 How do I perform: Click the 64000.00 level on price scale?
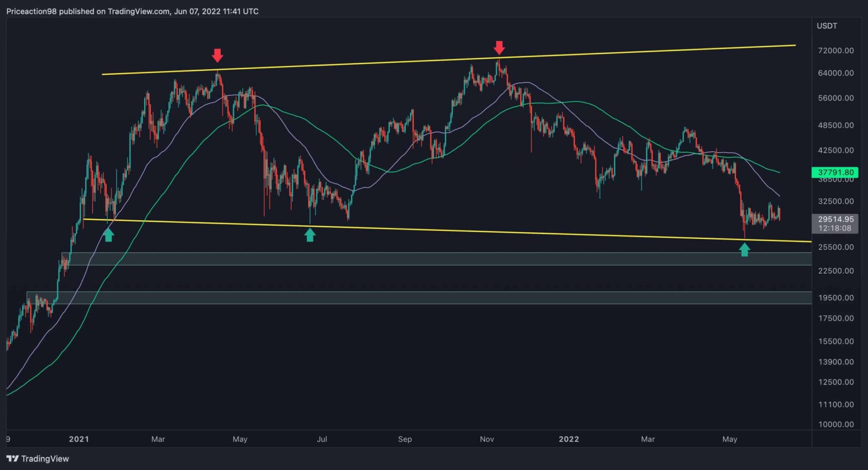[x=836, y=73]
